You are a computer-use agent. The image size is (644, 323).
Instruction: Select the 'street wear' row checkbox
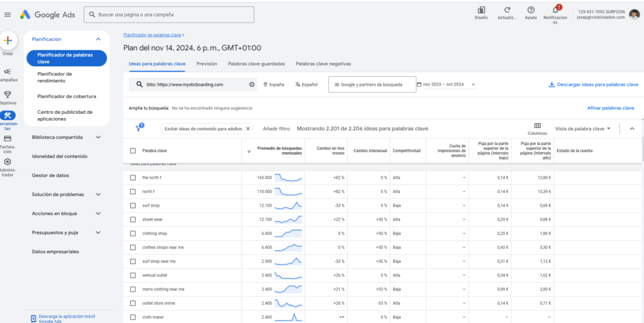133,219
